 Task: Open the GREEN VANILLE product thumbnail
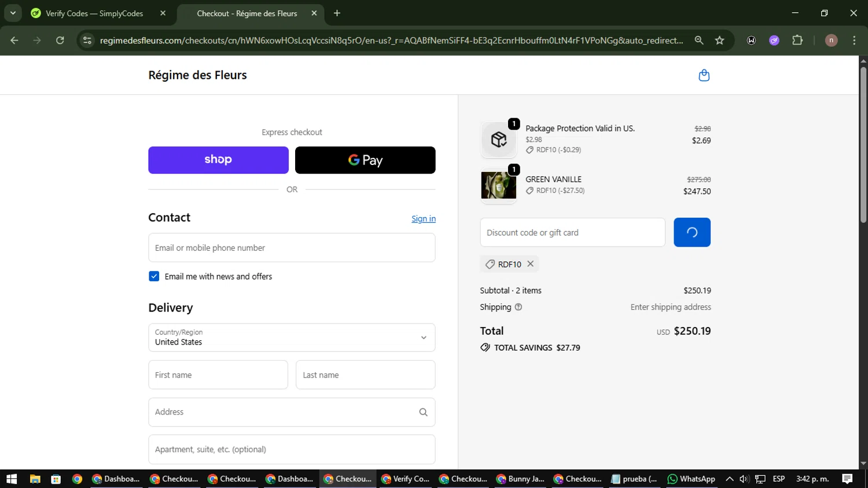[x=498, y=186]
